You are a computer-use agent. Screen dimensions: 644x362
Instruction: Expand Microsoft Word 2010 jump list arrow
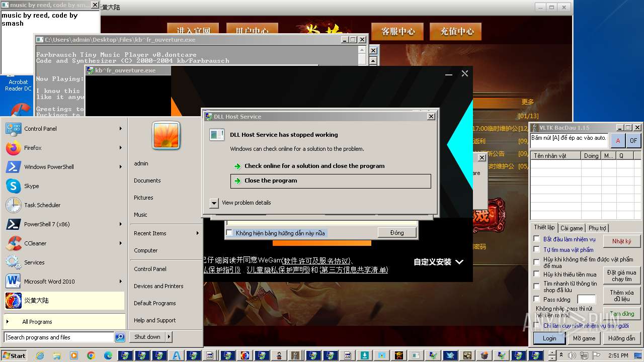pyautogui.click(x=121, y=282)
